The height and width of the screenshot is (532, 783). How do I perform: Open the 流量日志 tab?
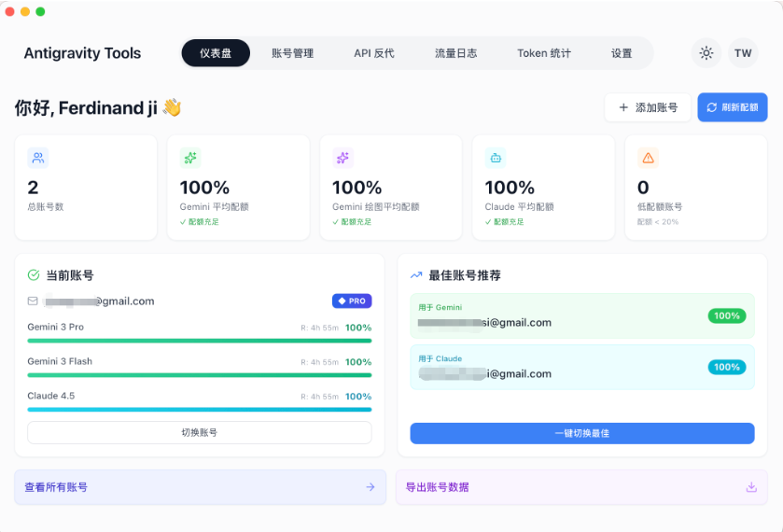tap(456, 53)
